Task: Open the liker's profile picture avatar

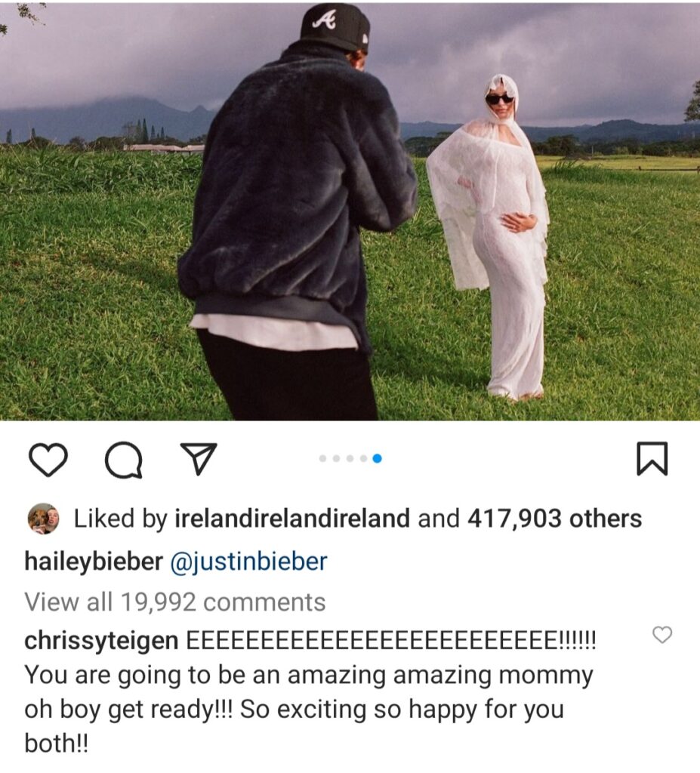Action: click(x=43, y=519)
